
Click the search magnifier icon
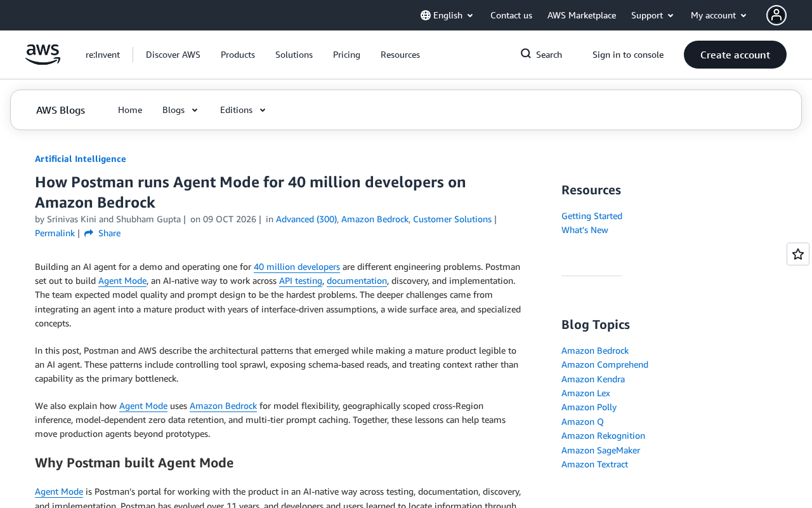click(x=526, y=54)
